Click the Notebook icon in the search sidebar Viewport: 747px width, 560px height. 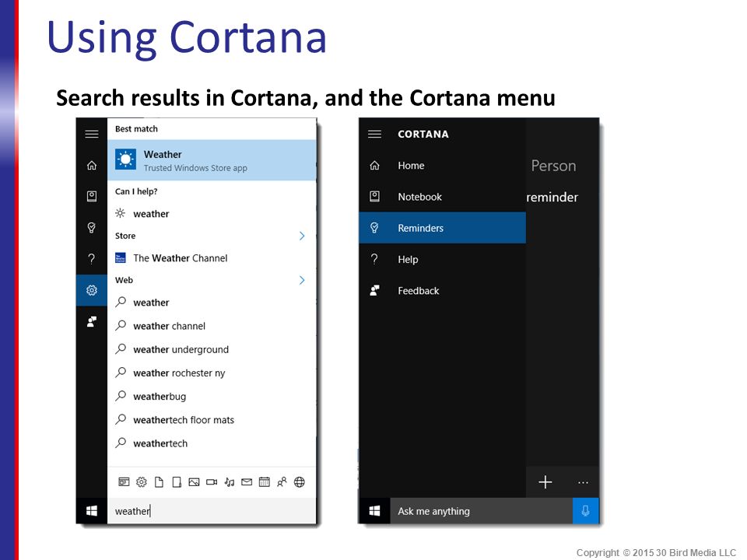click(x=92, y=196)
